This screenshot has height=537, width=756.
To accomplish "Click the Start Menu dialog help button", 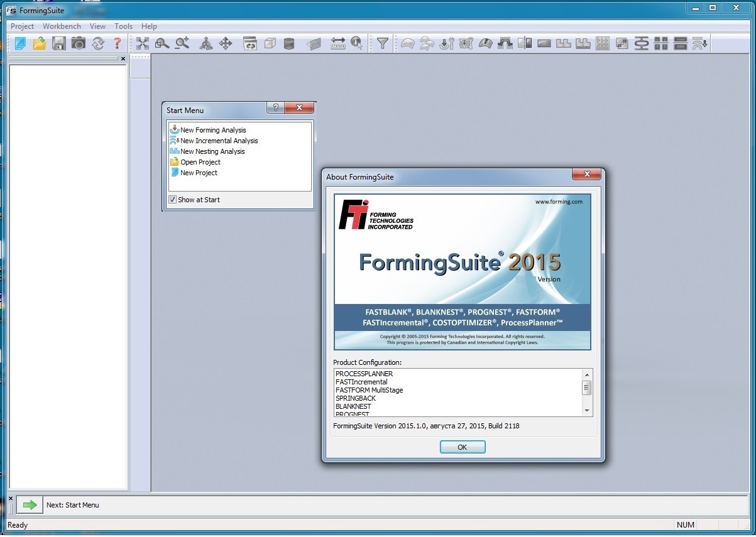I will [x=275, y=107].
